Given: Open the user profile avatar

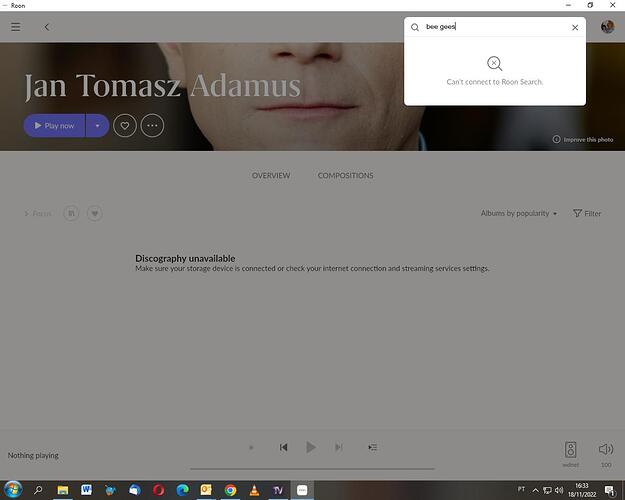Looking at the screenshot, I should 607,27.
